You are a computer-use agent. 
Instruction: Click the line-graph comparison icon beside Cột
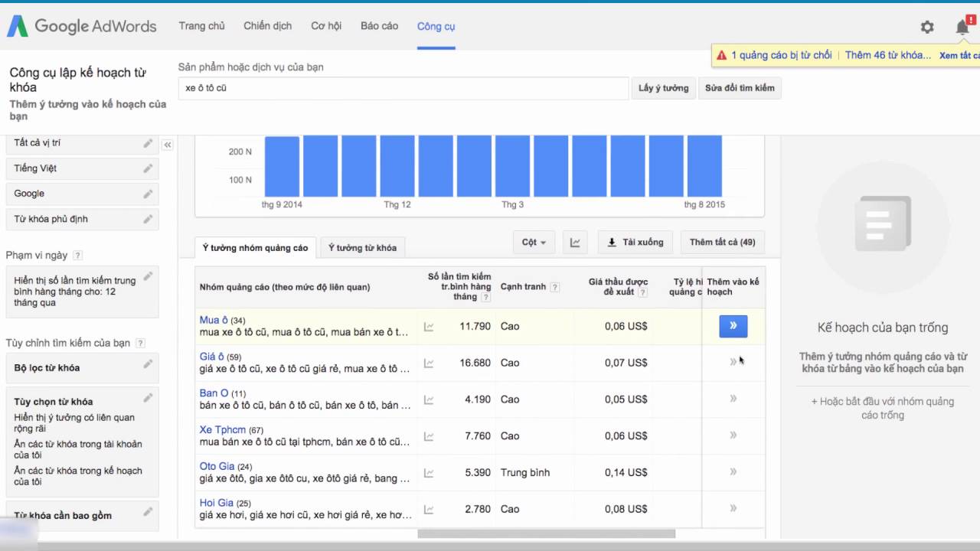pyautogui.click(x=574, y=242)
